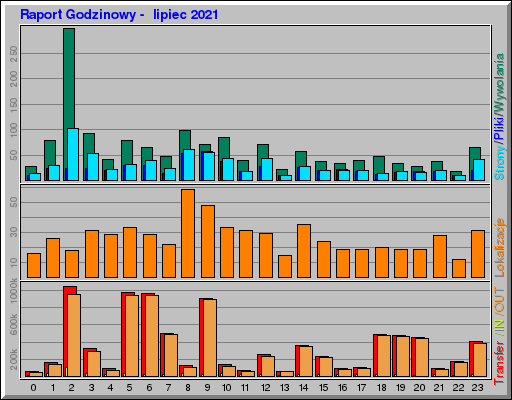Click the 250 y-axis label of top chart
Screen dimensions: 512x400
click(14, 54)
